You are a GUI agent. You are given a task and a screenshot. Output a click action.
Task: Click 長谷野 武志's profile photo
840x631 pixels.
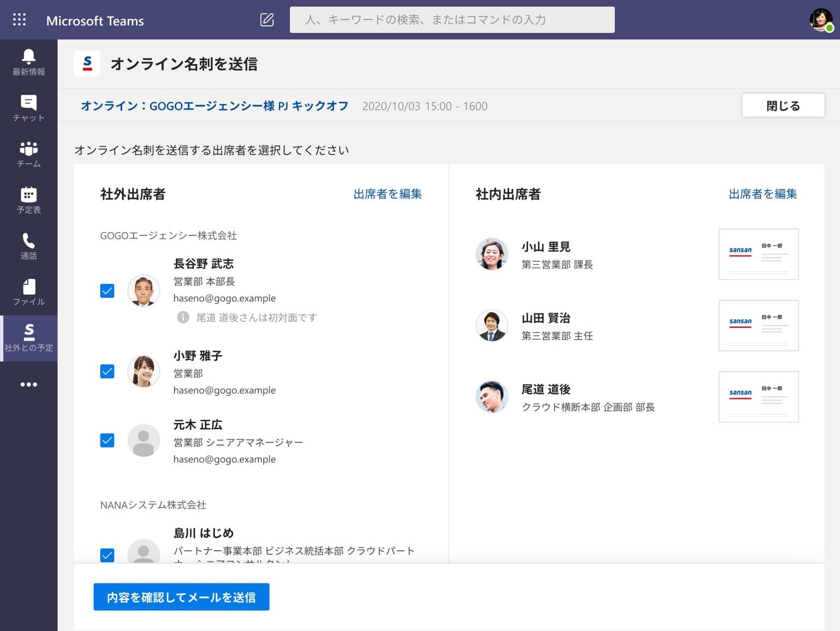(143, 291)
